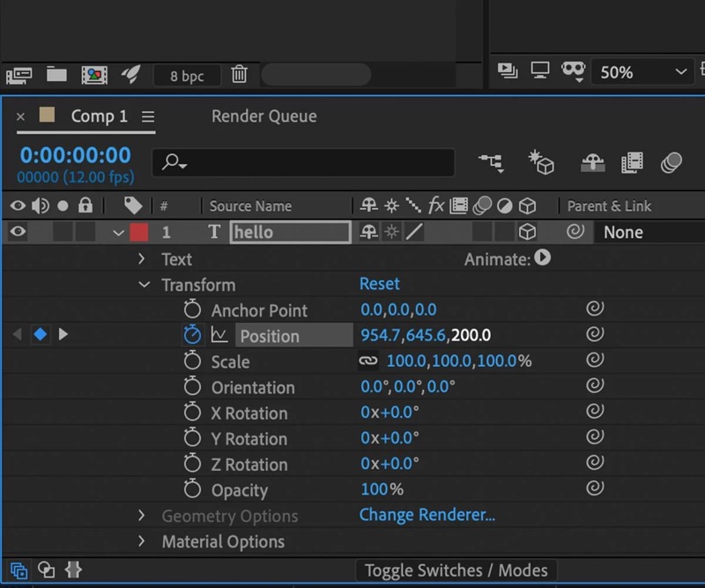Image resolution: width=705 pixels, height=588 pixels.
Task: Toggle Position stopwatch to disable keyframing
Action: point(192,335)
